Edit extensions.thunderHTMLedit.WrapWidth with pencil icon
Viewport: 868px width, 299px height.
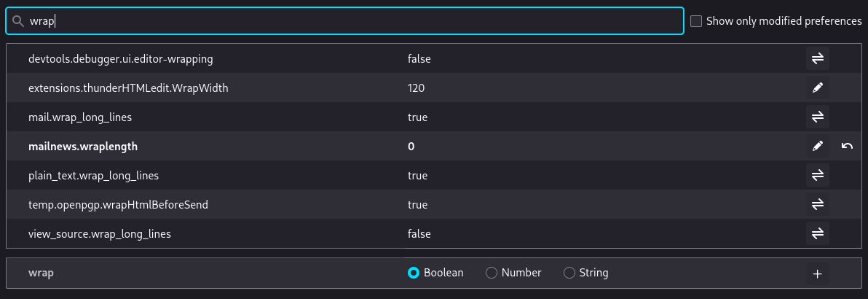point(818,88)
